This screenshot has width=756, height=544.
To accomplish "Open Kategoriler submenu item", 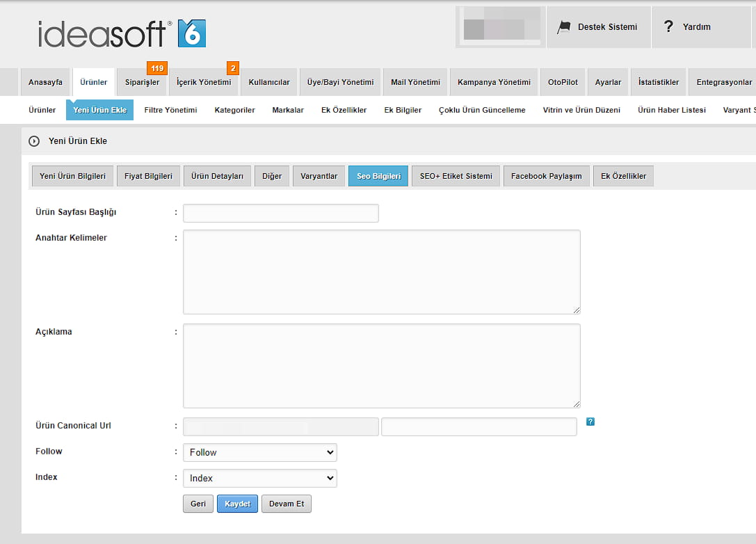I will click(234, 110).
